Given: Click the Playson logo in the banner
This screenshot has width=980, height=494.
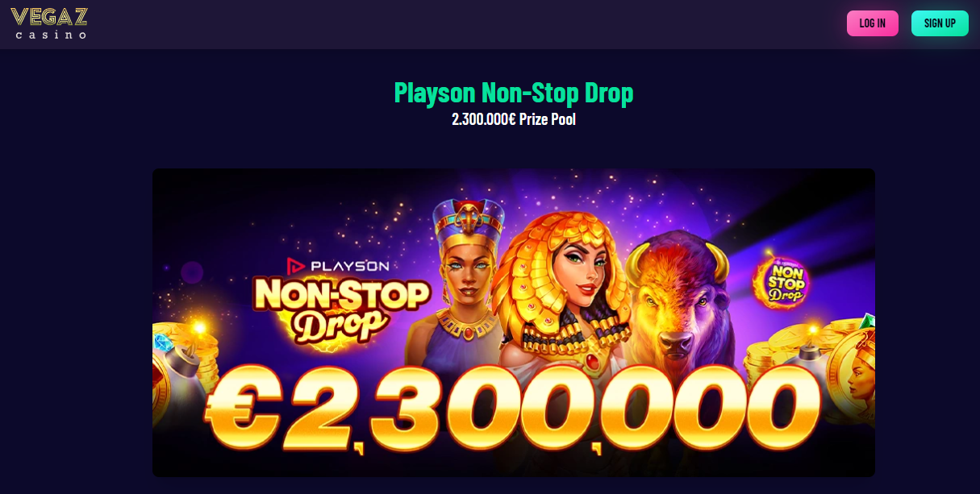Looking at the screenshot, I should coord(339,264).
